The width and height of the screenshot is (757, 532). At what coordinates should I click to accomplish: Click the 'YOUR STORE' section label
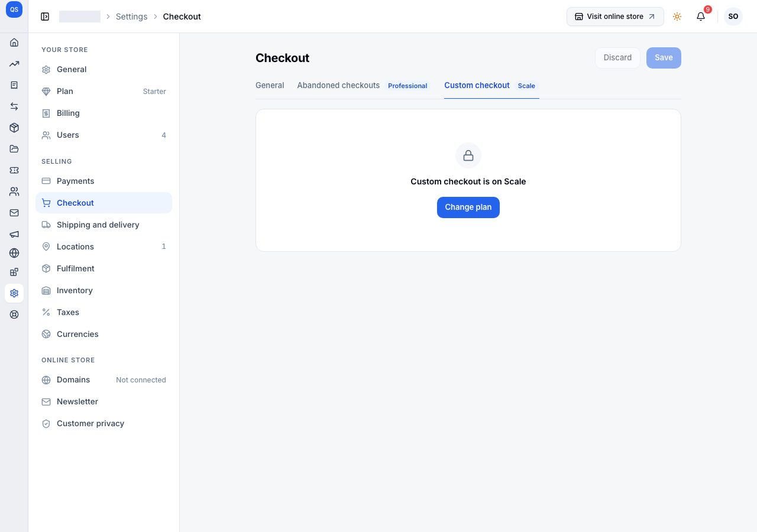pos(64,50)
